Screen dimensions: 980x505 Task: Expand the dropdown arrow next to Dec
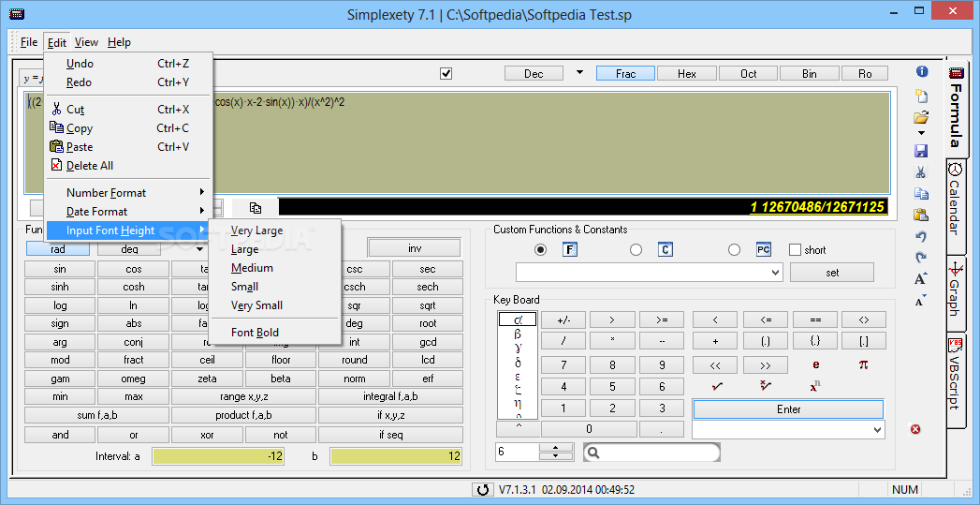click(579, 72)
